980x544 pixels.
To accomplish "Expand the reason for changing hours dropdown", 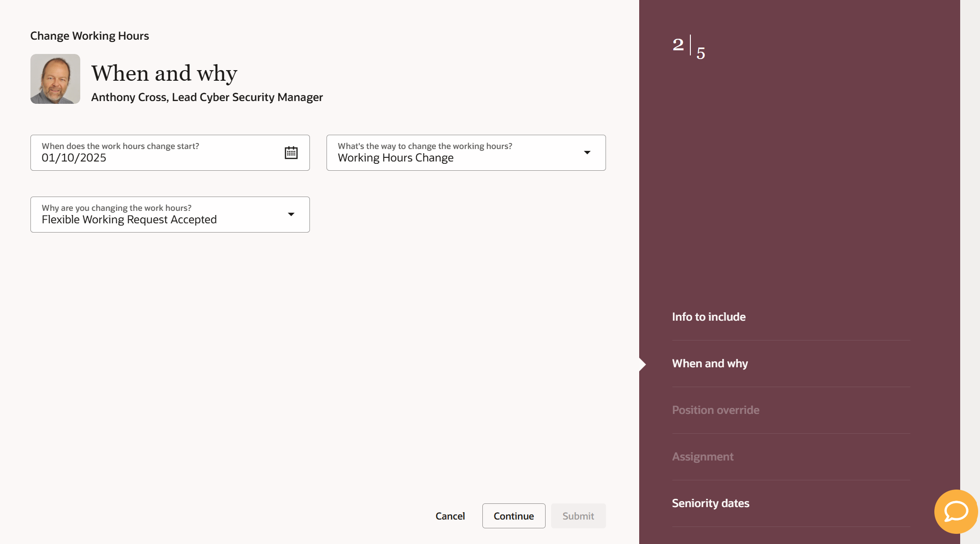I will (291, 215).
